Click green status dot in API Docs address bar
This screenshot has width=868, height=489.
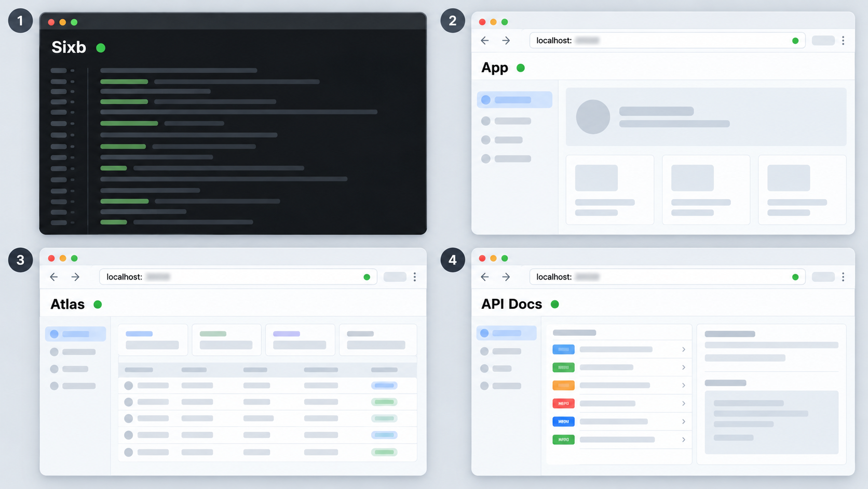pyautogui.click(x=795, y=277)
